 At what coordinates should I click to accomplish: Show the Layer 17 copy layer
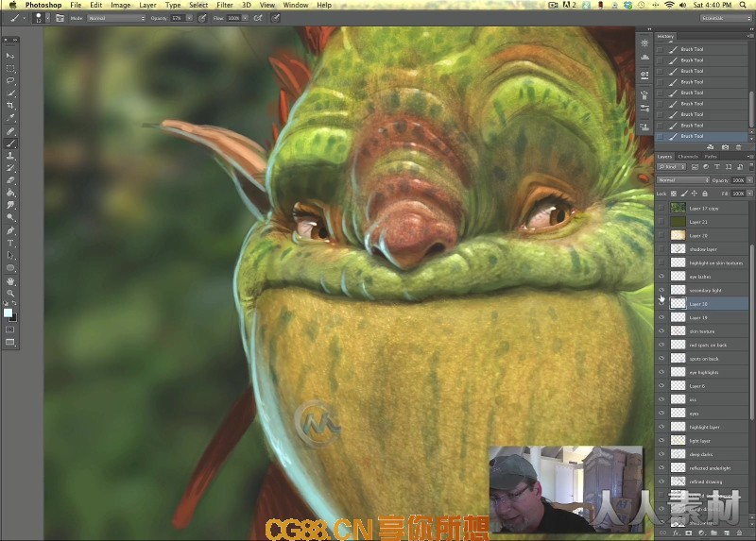[661, 208]
